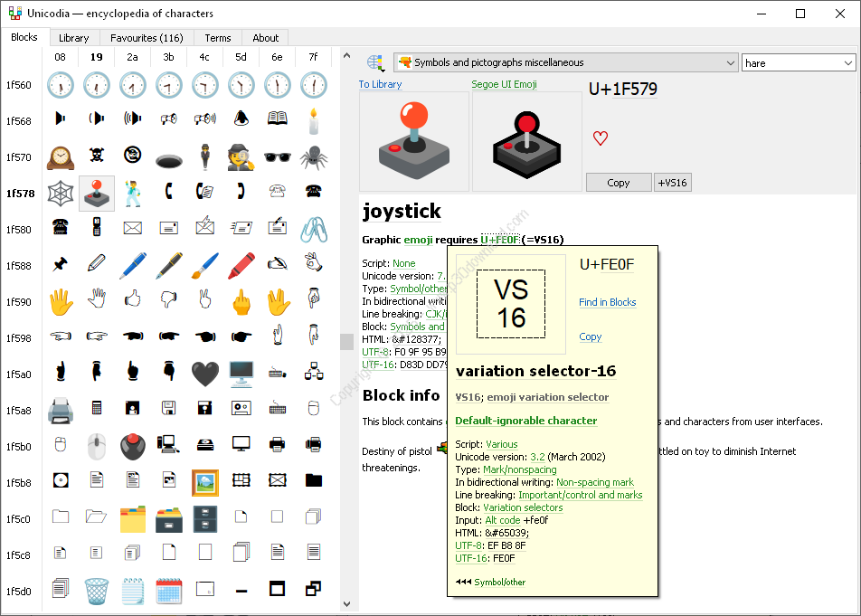Select the framed picture emoji

click(204, 483)
